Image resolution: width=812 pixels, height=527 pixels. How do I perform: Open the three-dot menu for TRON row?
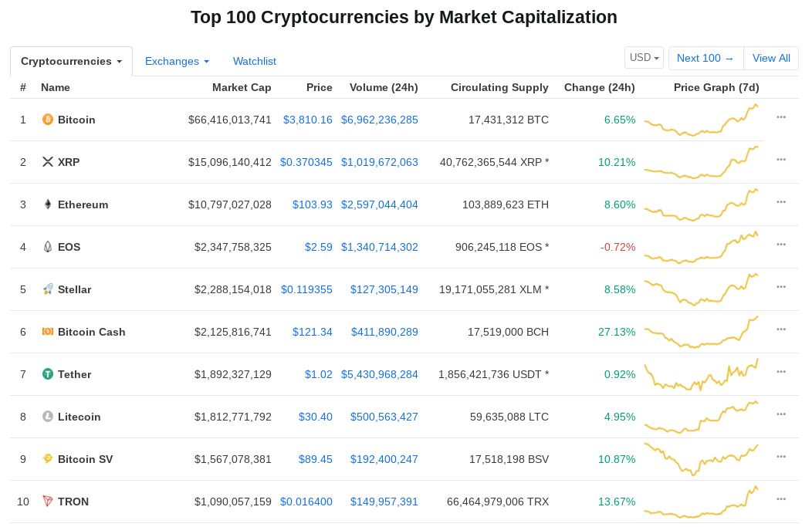point(781,499)
